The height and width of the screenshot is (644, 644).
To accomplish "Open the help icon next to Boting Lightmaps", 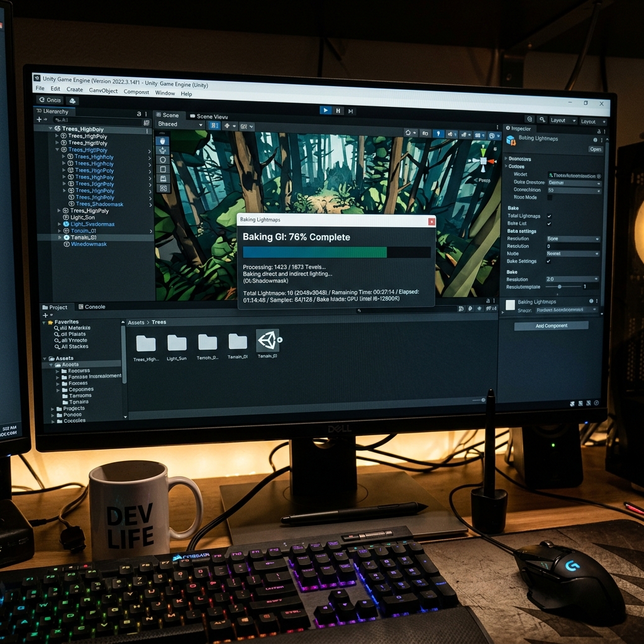I will click(596, 140).
